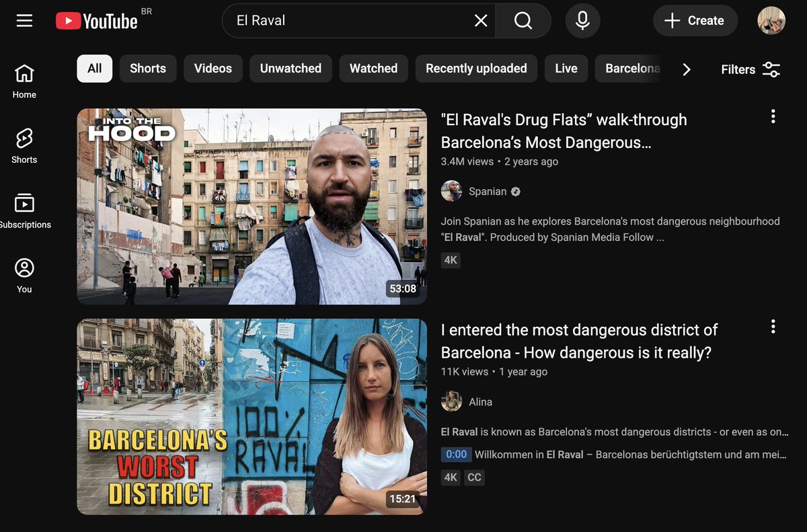Open the Into the Hood video thumbnail
Image resolution: width=807 pixels, height=532 pixels.
(252, 206)
